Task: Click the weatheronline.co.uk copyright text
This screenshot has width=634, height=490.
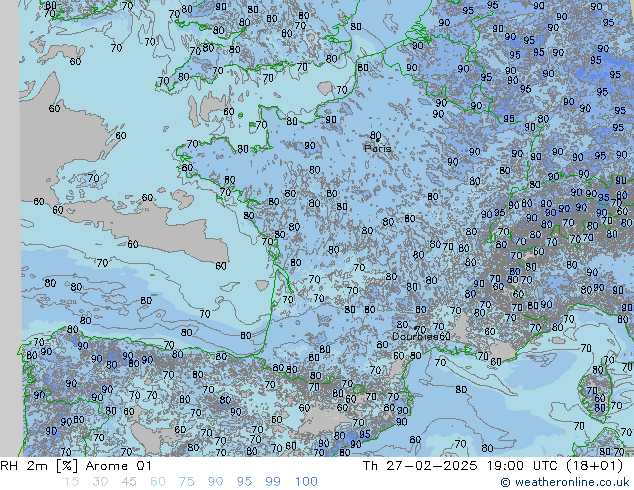Action: tap(565, 482)
